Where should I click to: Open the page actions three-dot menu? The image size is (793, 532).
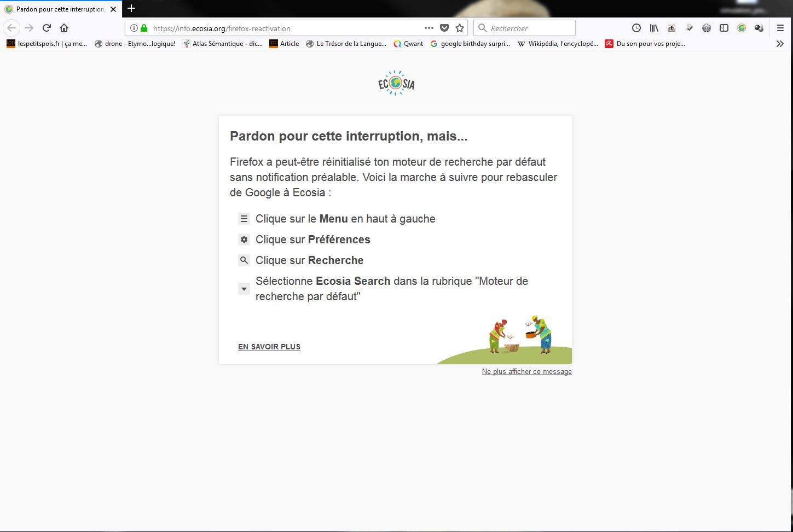pos(429,28)
